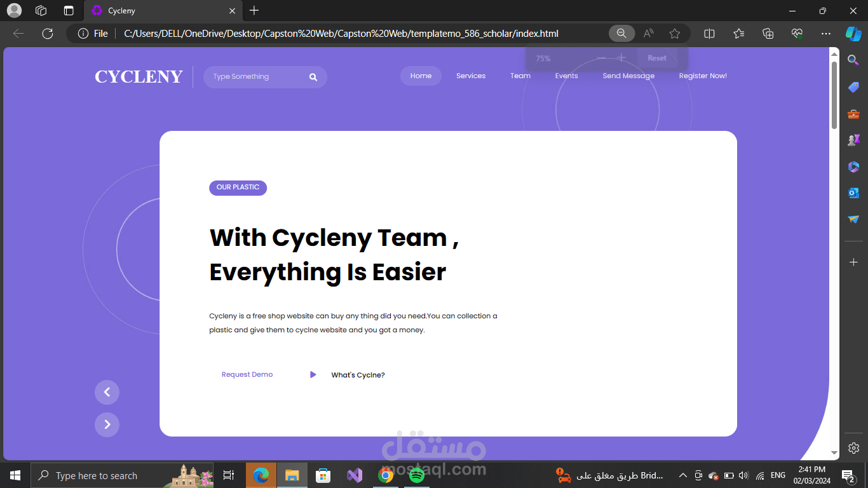The image size is (868, 488).
Task: Expand hidden icons in the system tray
Action: (x=682, y=475)
